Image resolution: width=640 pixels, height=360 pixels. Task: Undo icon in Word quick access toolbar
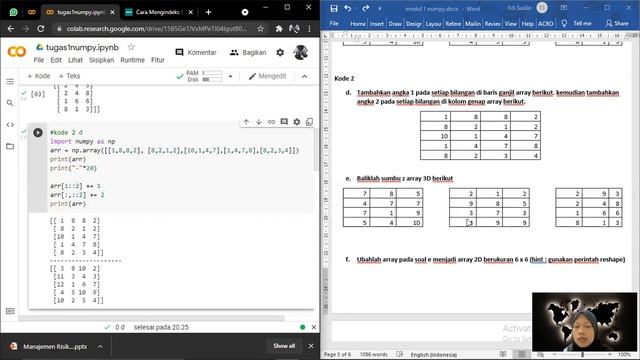coord(347,8)
